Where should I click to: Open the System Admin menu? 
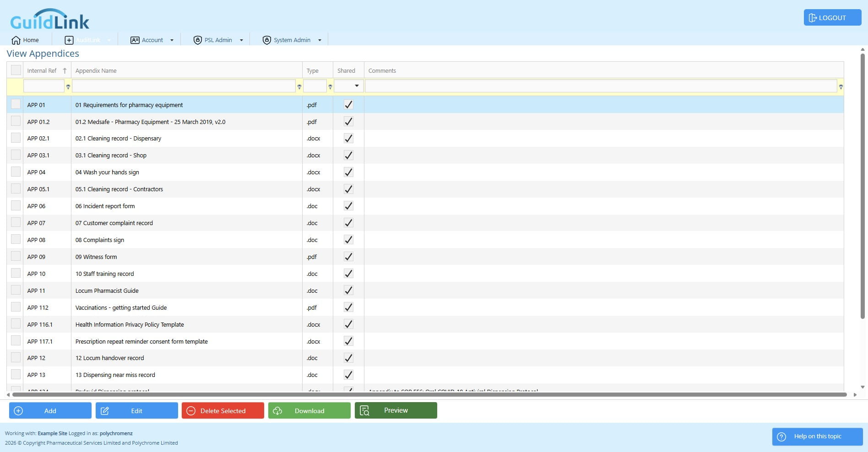coord(292,40)
